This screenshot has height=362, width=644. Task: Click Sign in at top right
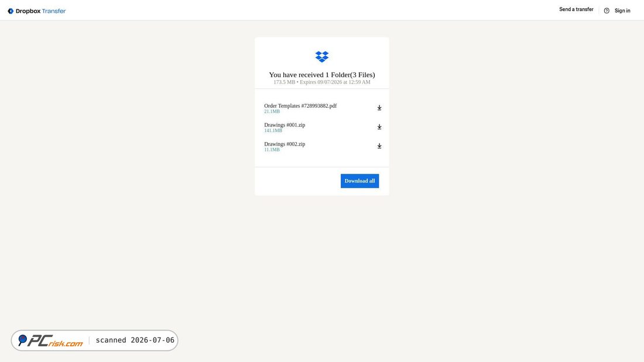point(622,11)
